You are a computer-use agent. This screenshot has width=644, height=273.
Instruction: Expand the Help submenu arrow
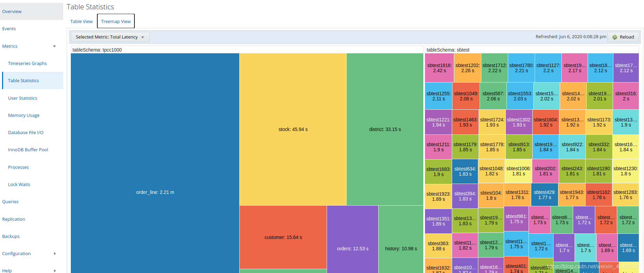55,271
